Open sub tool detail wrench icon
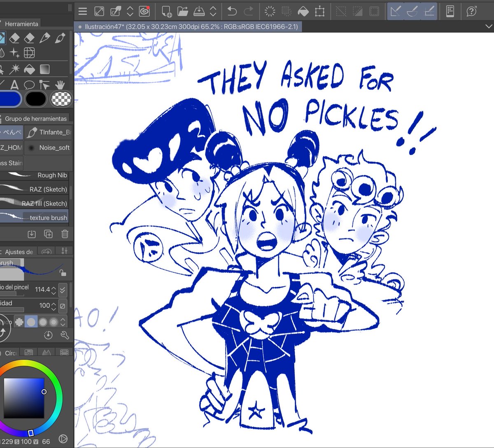 65,335
